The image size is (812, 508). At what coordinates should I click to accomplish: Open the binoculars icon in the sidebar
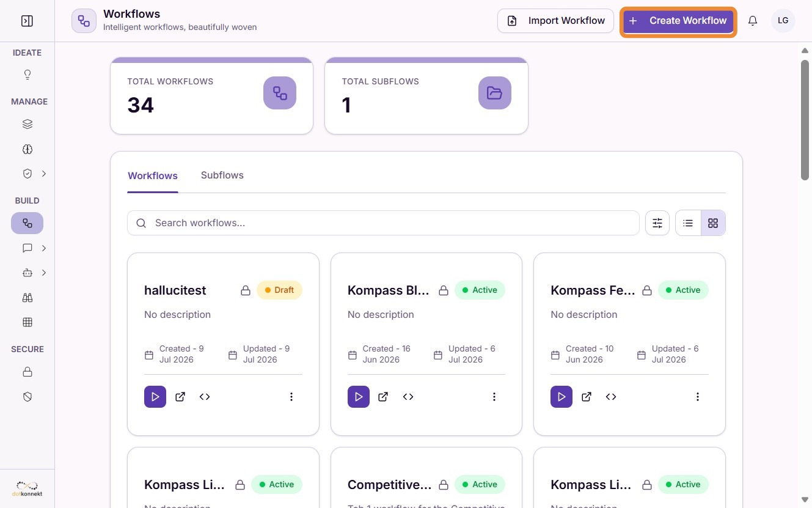tap(27, 298)
